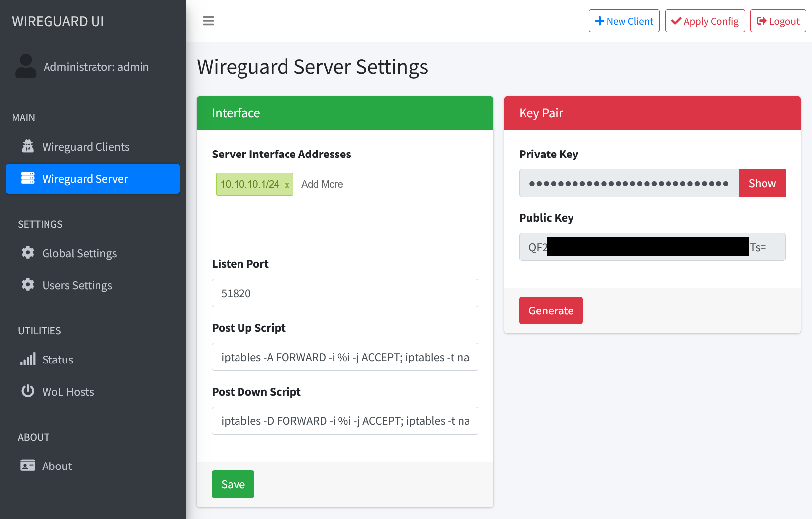The height and width of the screenshot is (519, 812).
Task: Focus the Listen Port field
Action: (345, 293)
